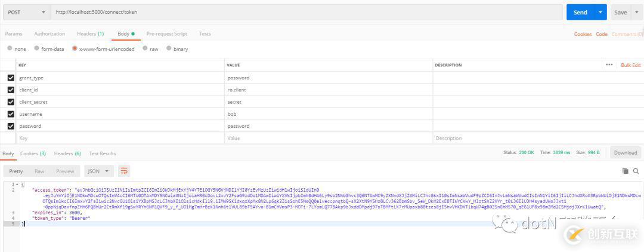Viewport: 644px width, 252px height.
Task: Open the request Headers (1) tab
Action: point(91,33)
